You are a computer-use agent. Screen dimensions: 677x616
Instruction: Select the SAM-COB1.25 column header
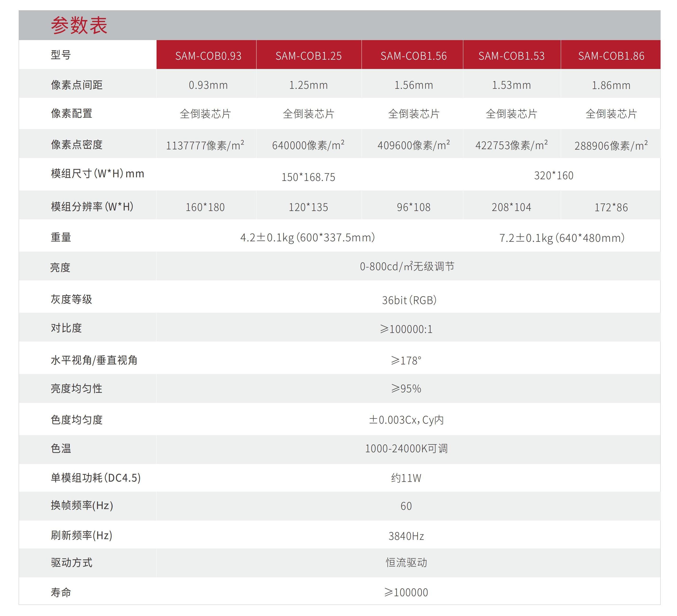click(308, 56)
